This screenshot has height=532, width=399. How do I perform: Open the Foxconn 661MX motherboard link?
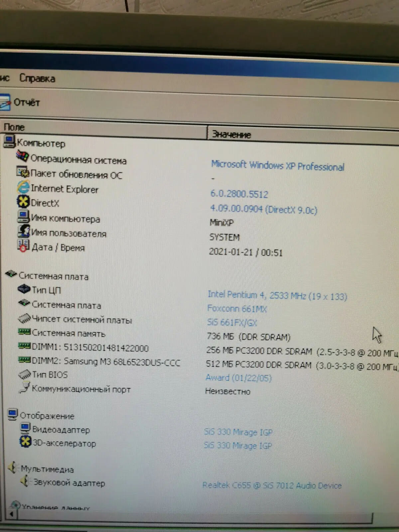(237, 309)
